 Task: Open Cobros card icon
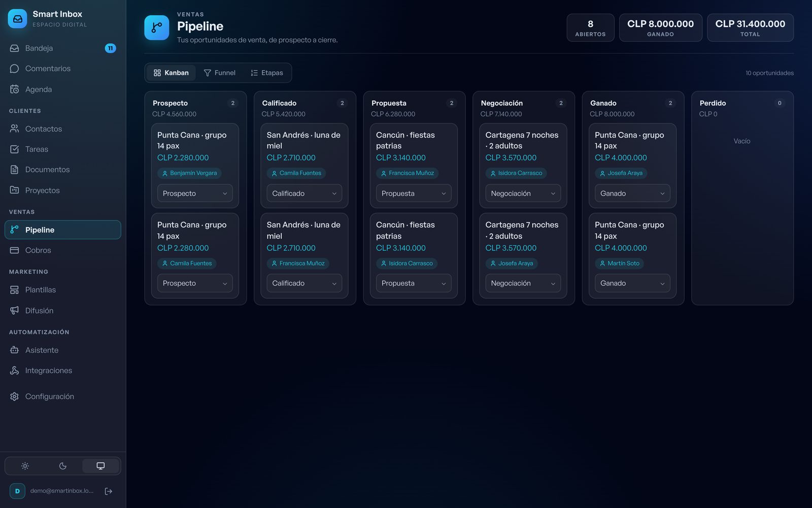pos(14,250)
